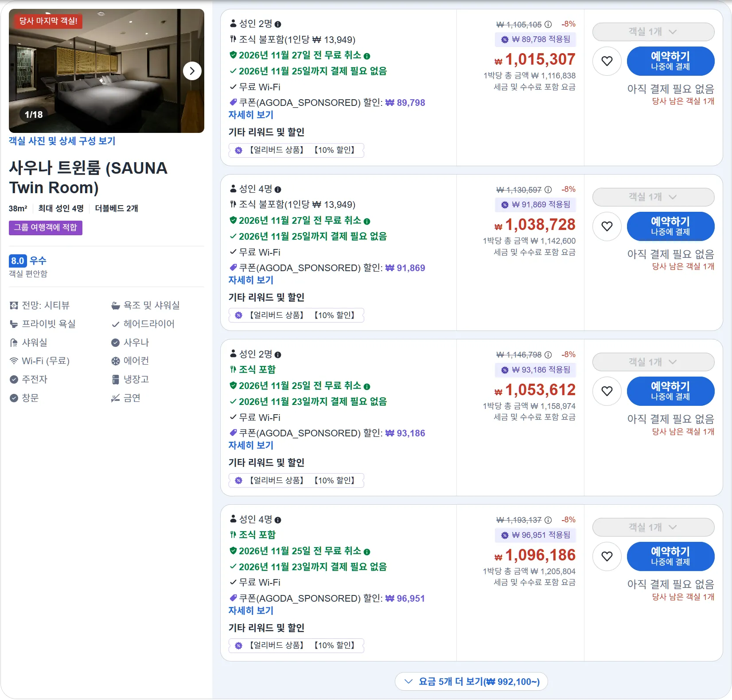Click 예약하기 for the ₩1,096,186 rate
Screen dimensions: 732x700
670,556
